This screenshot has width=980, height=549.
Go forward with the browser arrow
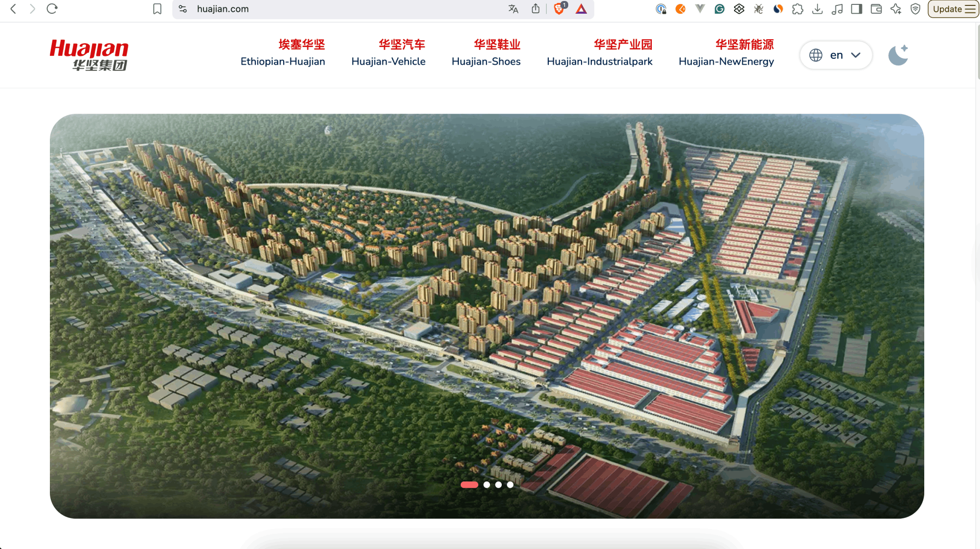click(x=32, y=9)
